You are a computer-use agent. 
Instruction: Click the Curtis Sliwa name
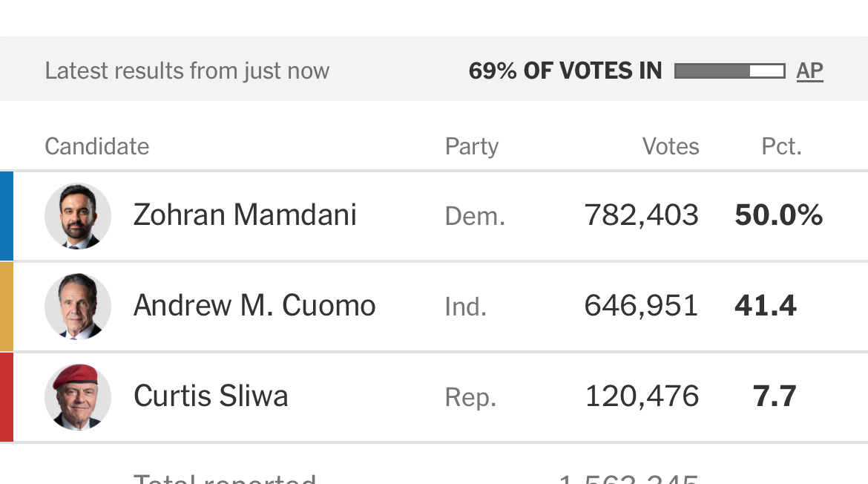pyautogui.click(x=211, y=396)
